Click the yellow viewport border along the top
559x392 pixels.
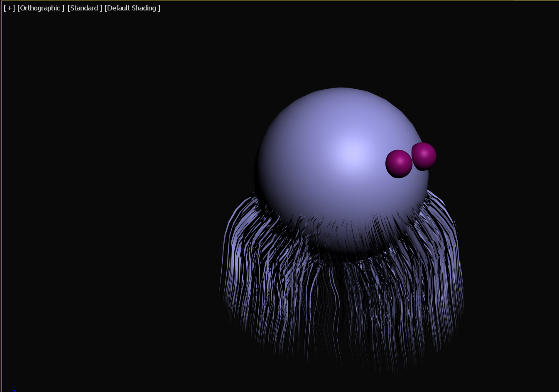pos(249,1)
